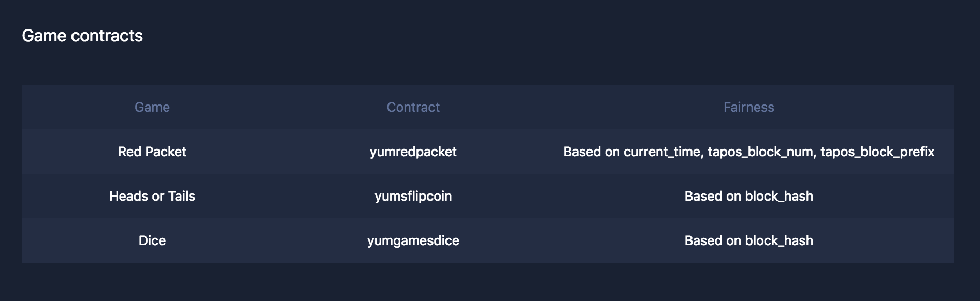Click the yumgamesdice contract name
The height and width of the screenshot is (301, 980).
pyautogui.click(x=413, y=240)
